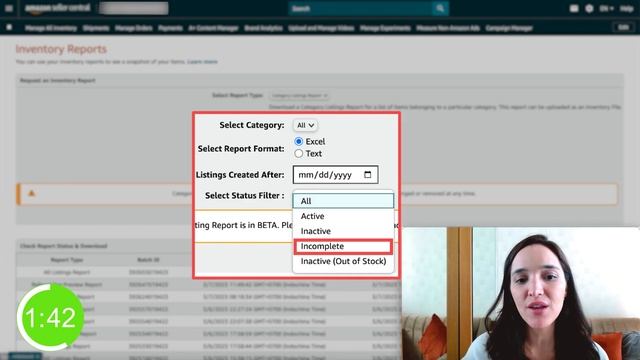Click the Help link in header

click(x=627, y=9)
